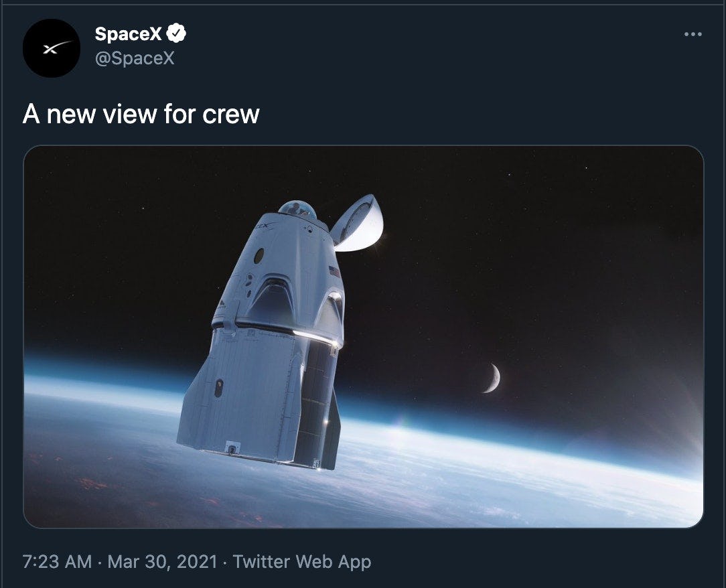Click the oval window on the capsule side
Image resolution: width=726 pixels, height=588 pixels.
259,256
